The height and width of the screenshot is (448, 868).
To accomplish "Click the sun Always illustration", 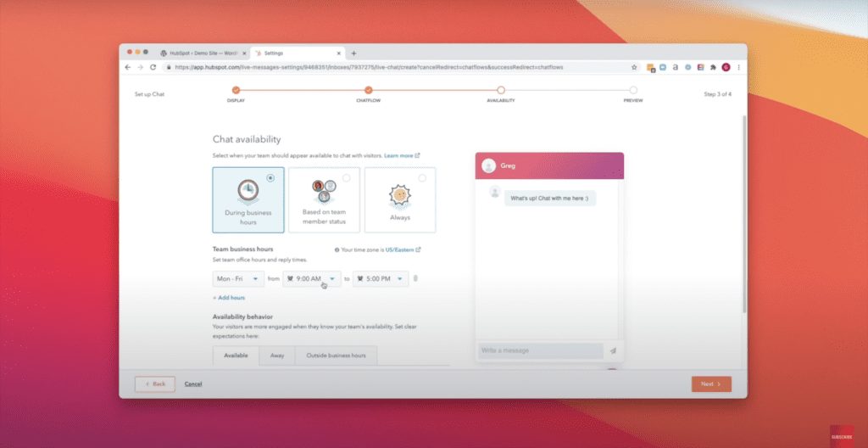I will (400, 195).
